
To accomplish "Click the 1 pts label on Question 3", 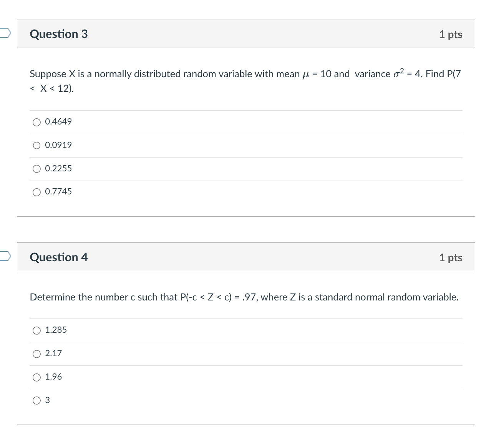I will click(x=451, y=34).
